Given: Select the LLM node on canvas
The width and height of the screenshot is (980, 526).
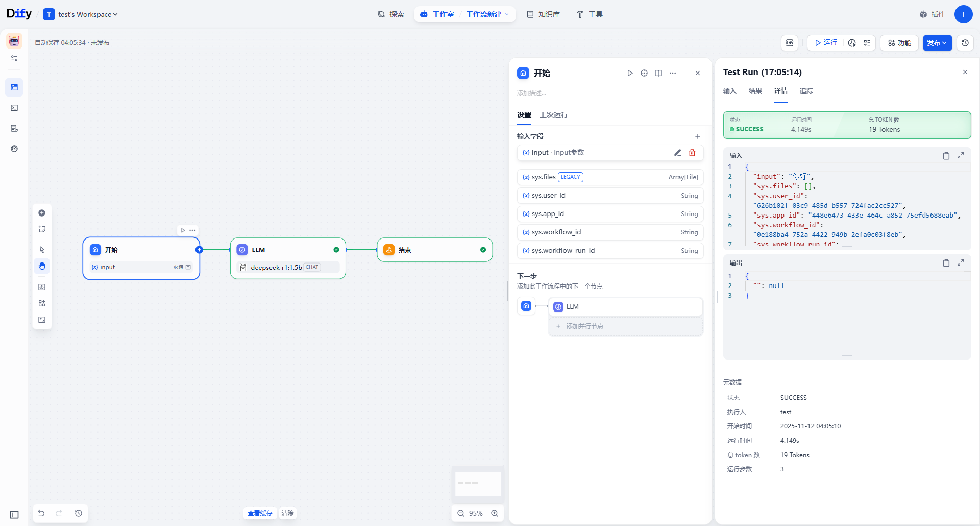Looking at the screenshot, I should (x=288, y=258).
